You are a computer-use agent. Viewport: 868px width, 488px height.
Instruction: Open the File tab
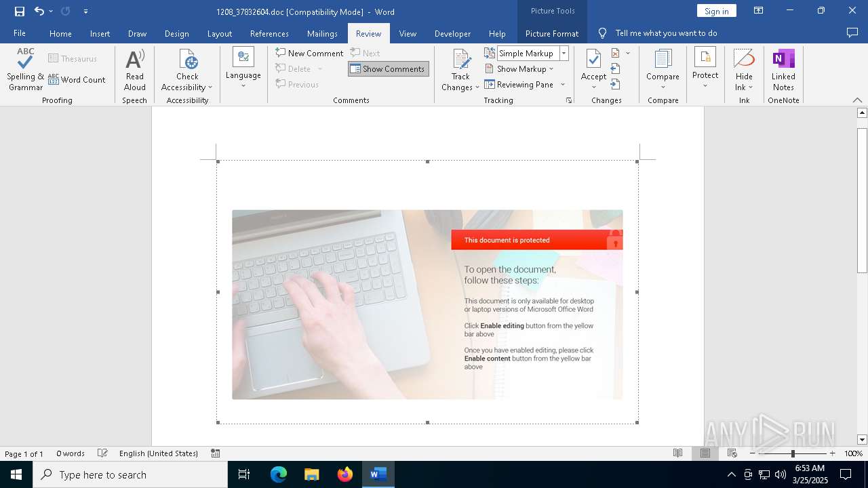20,33
